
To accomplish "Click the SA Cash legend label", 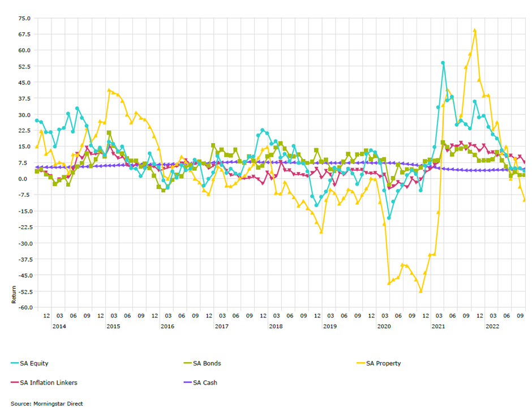I will 205,382.
